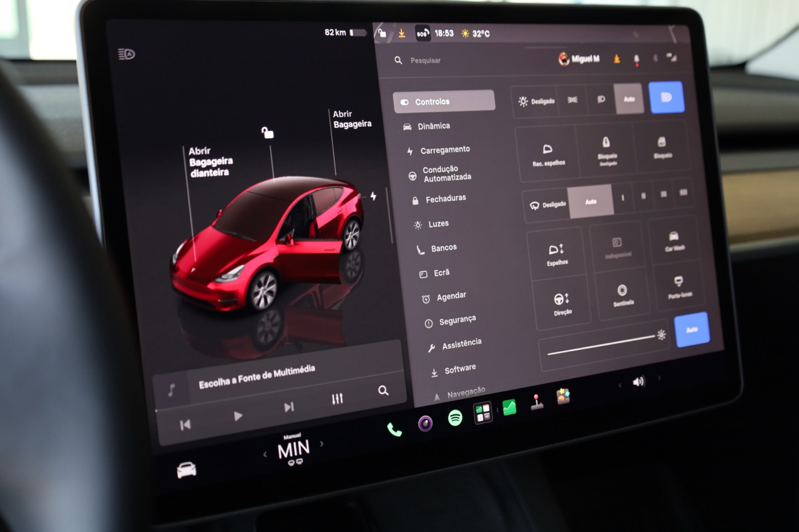
Task: Toggle Sentinela mode
Action: coord(623,294)
